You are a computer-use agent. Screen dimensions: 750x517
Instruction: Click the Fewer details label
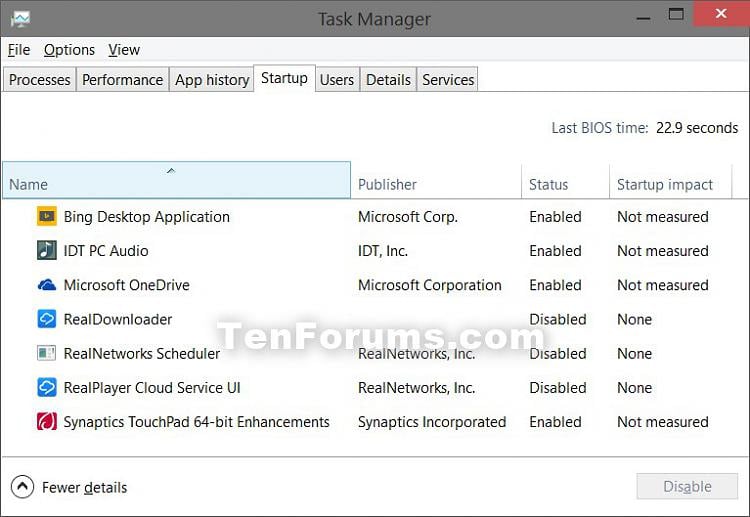pos(85,487)
